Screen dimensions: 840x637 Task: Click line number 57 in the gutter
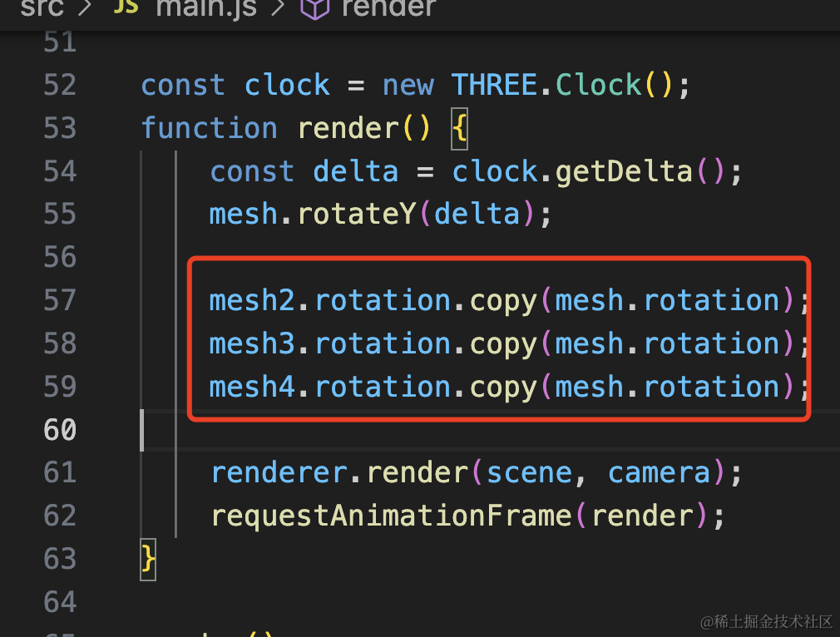pos(60,300)
